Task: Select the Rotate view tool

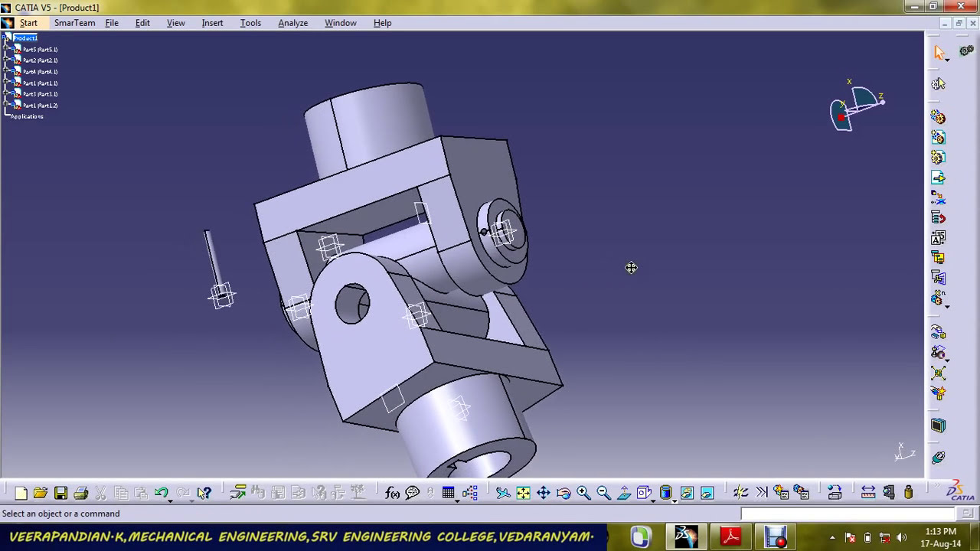Action: point(563,493)
